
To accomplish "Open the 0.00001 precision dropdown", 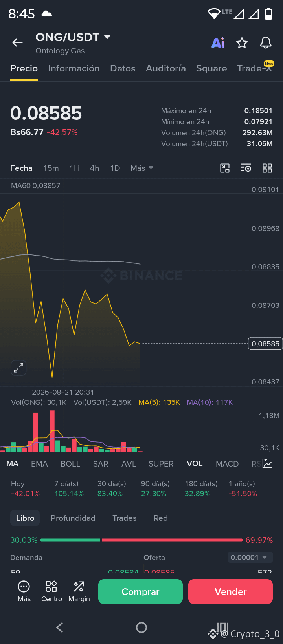I will (x=250, y=557).
